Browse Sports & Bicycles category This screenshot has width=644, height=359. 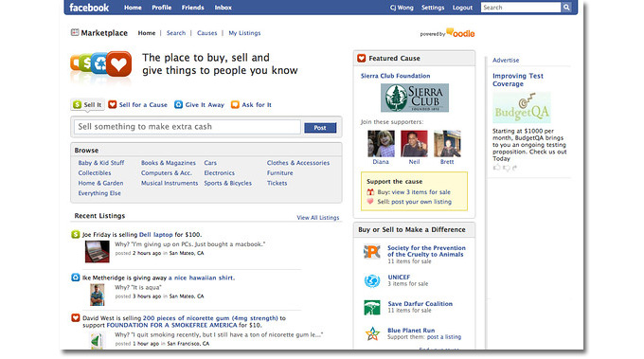pos(228,183)
